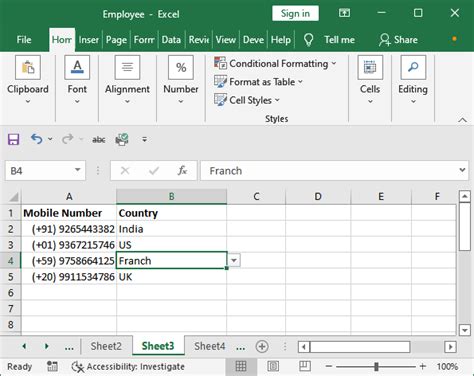Image resolution: width=474 pixels, height=376 pixels.
Task: Switch to Page Break Preview view
Action: point(305,366)
